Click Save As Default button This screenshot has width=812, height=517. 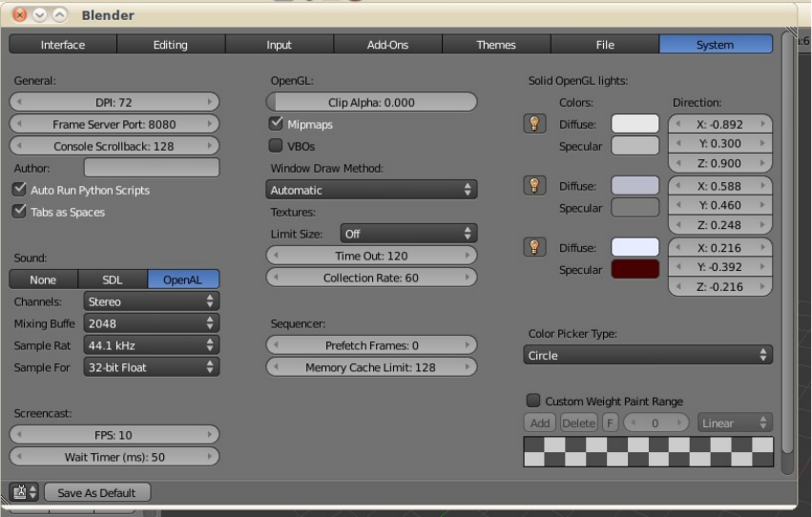(97, 492)
